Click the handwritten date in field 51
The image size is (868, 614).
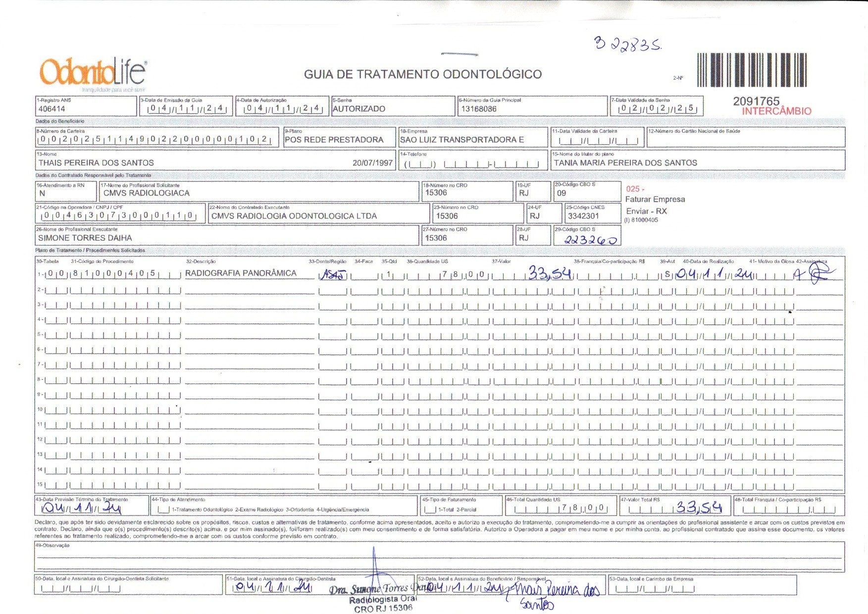pyautogui.click(x=272, y=588)
